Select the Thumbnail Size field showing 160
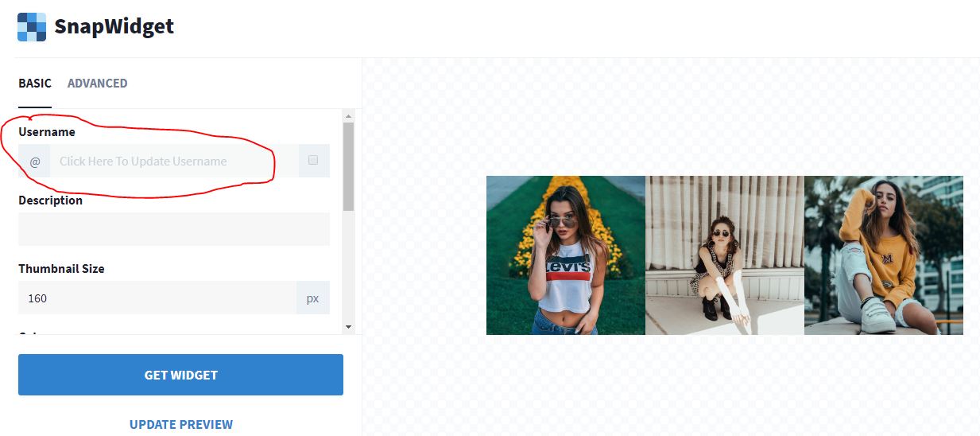The image size is (980, 436). (x=157, y=298)
